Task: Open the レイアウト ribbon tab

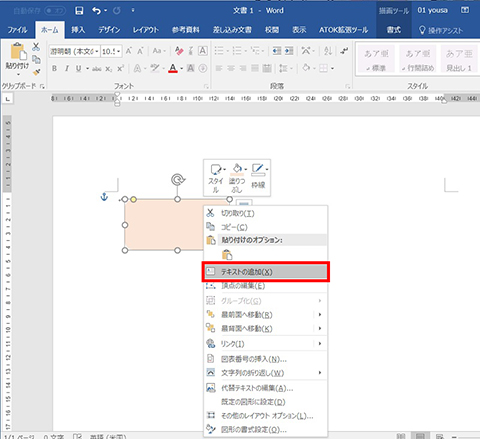Action: (146, 30)
